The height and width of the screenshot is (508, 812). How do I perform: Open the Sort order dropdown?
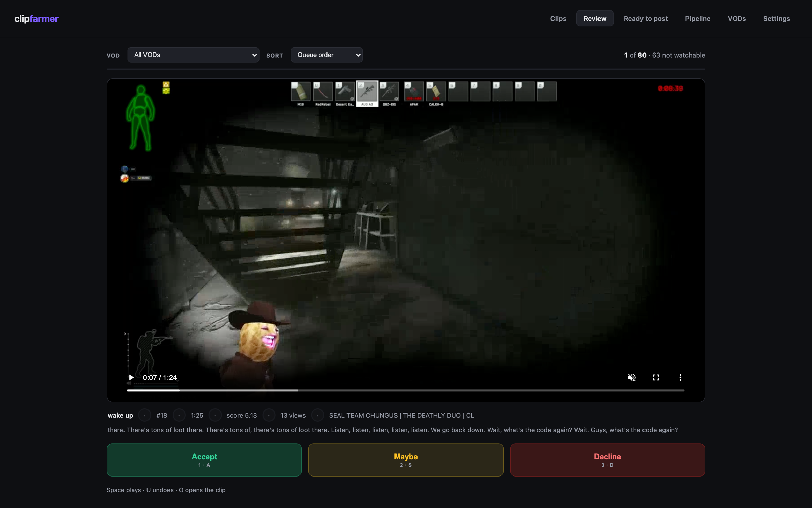coord(326,55)
